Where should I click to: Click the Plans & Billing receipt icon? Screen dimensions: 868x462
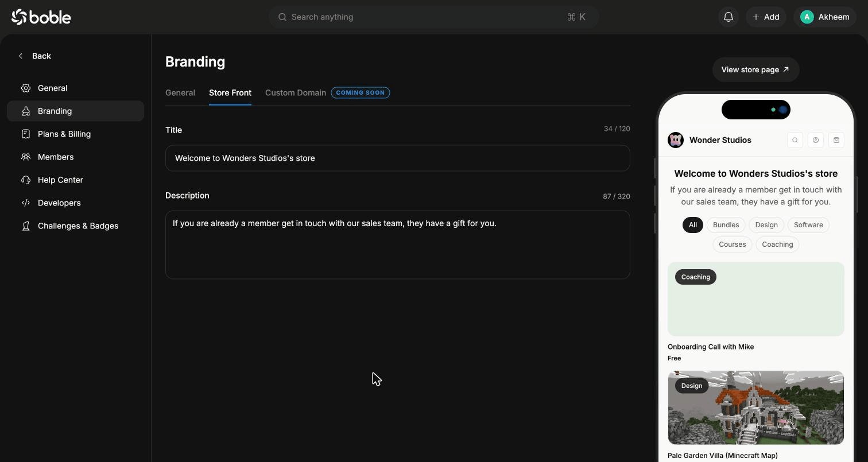[x=26, y=134]
